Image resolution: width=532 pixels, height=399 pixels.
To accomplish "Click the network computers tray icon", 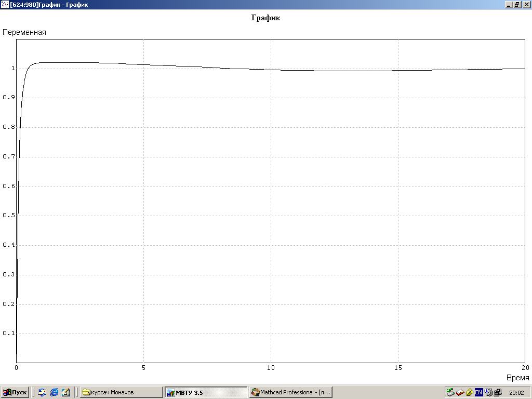I will pyautogui.click(x=498, y=393).
